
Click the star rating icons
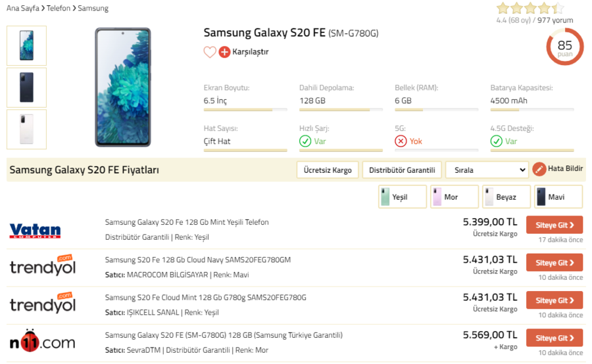pyautogui.click(x=530, y=9)
